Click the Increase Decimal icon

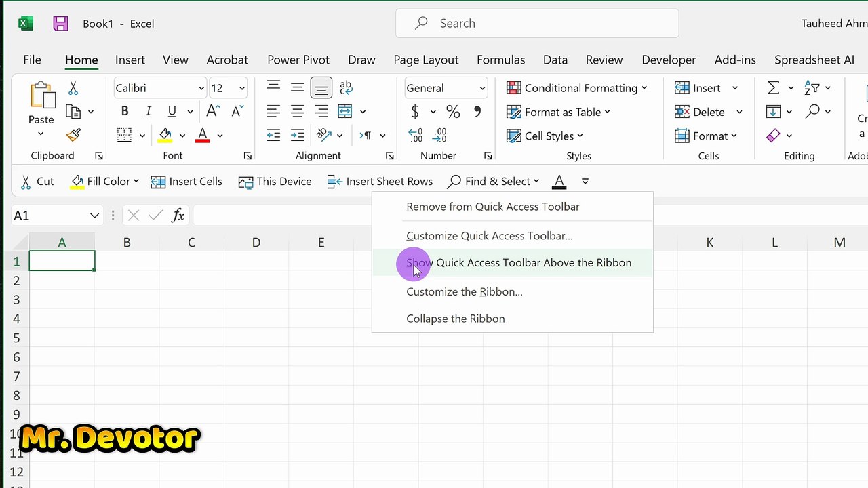pos(415,136)
